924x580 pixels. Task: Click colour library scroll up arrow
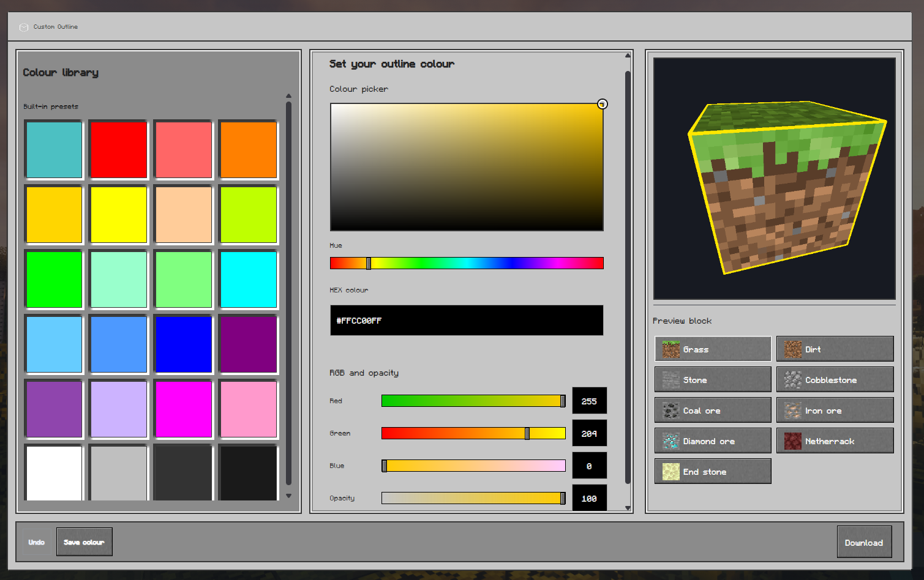pos(288,96)
